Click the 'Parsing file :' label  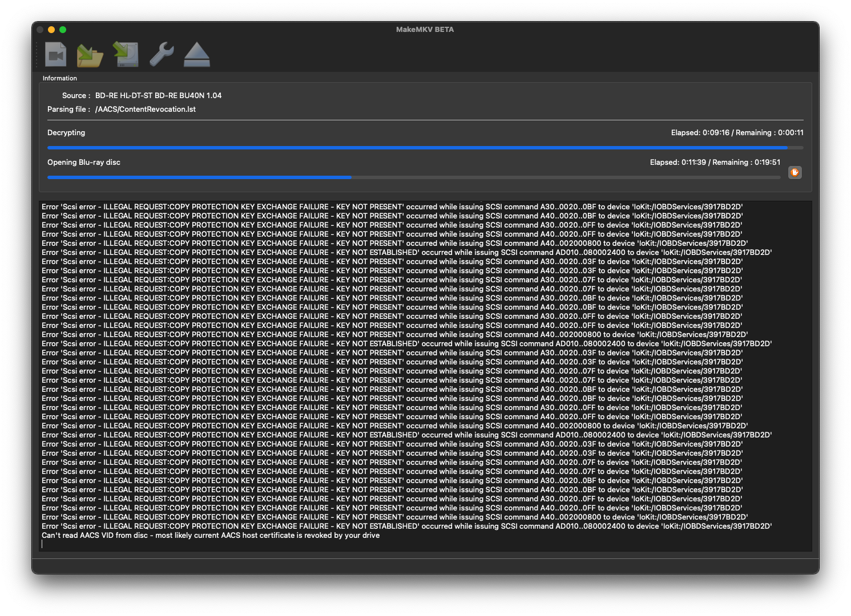(68, 109)
